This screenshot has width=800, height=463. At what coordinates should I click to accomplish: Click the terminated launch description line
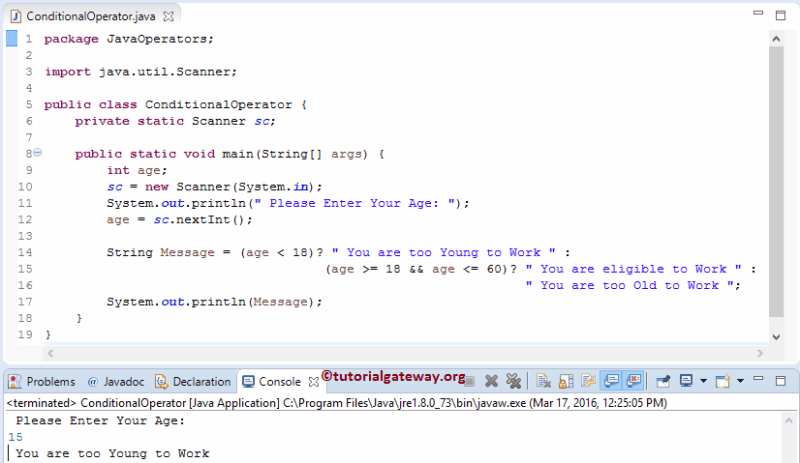(x=337, y=403)
